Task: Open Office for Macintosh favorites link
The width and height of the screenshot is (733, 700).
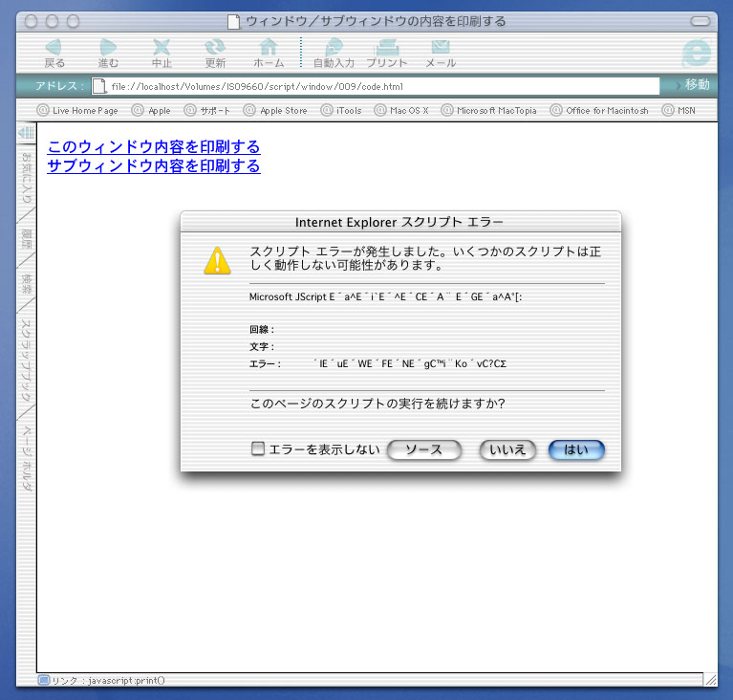Action: click(x=599, y=110)
